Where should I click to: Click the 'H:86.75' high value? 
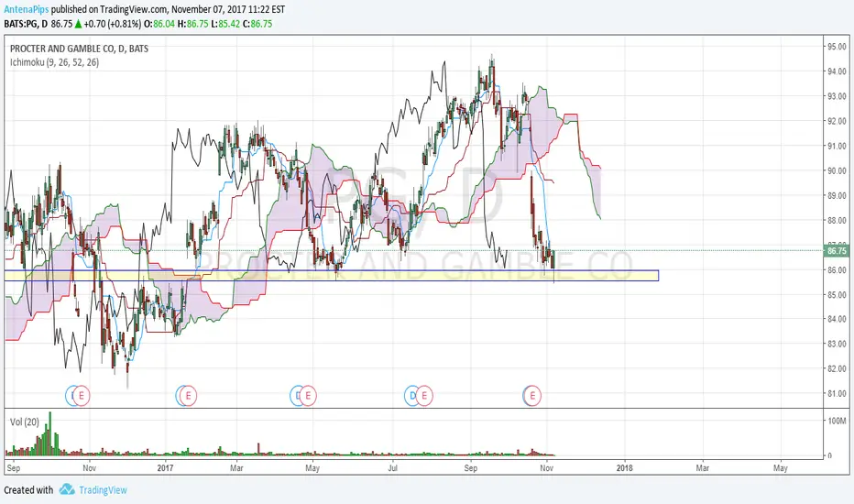(x=192, y=24)
